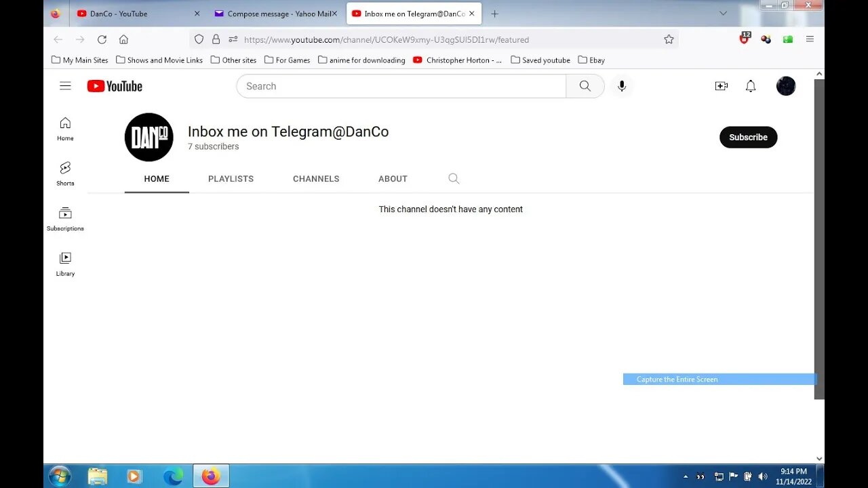Screen dimensions: 868x488
Task: Go to Firefox home page
Action: tap(123, 39)
